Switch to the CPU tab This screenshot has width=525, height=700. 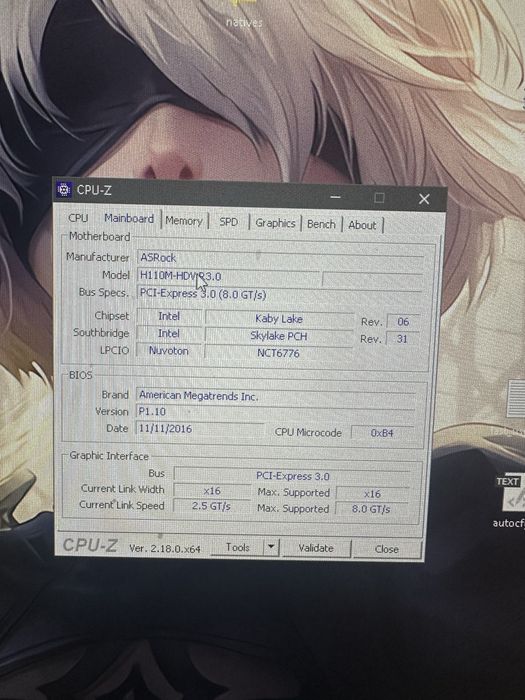pyautogui.click(x=78, y=218)
